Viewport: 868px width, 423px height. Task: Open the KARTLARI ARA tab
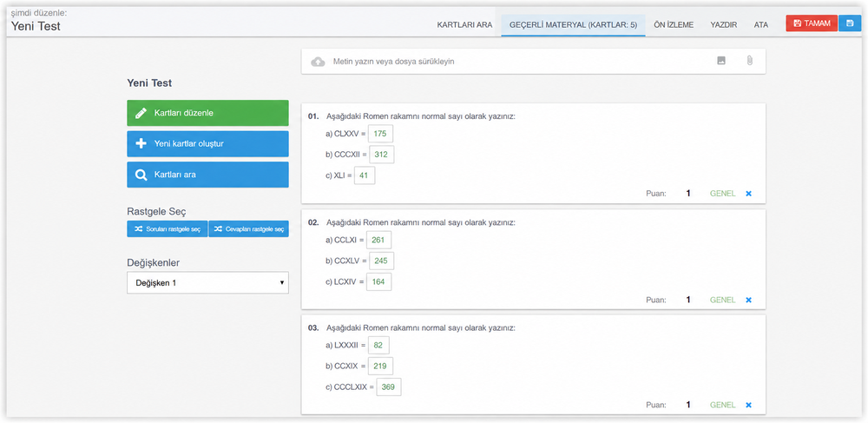pos(464,25)
